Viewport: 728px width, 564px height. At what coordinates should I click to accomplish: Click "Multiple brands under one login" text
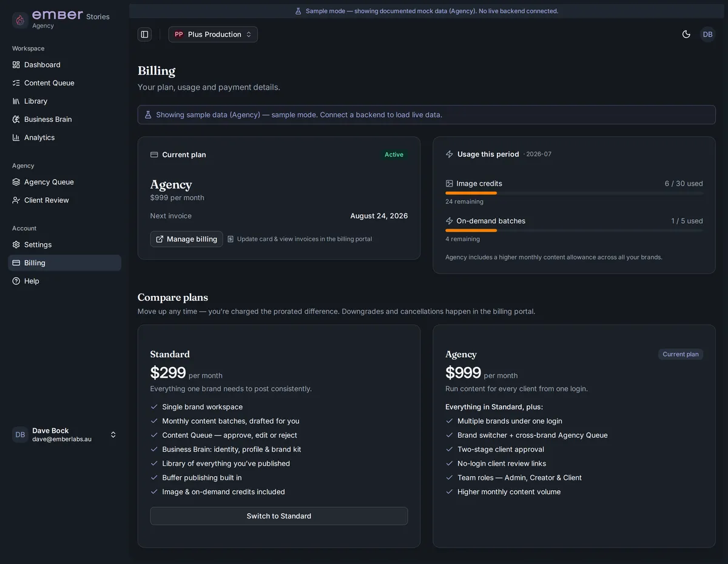tap(510, 421)
